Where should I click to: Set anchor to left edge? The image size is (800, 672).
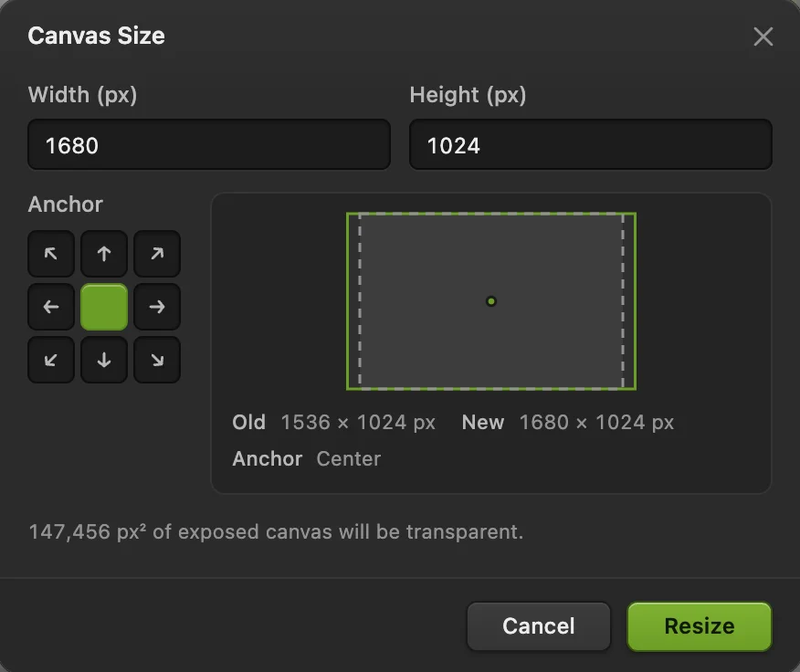pos(51,307)
